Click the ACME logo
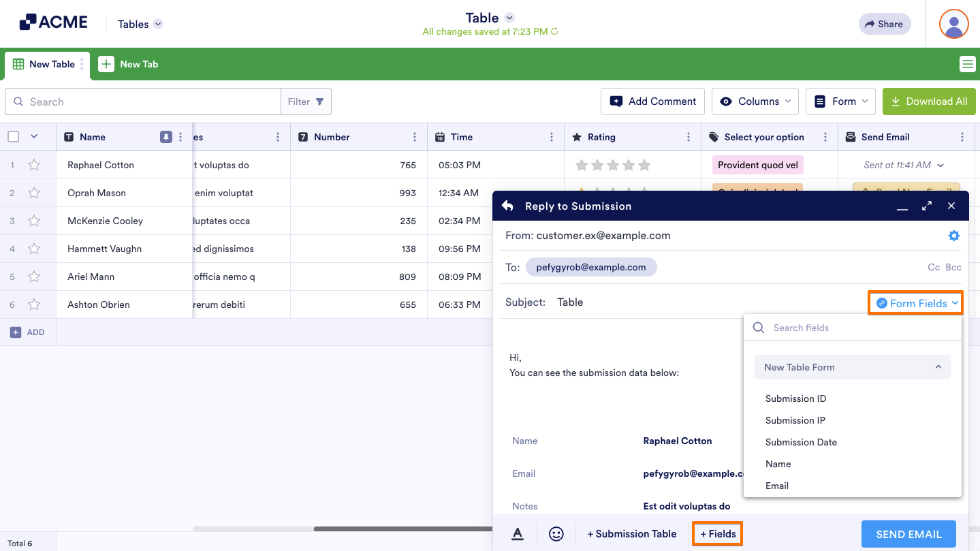This screenshot has width=980, height=551. coord(53,22)
